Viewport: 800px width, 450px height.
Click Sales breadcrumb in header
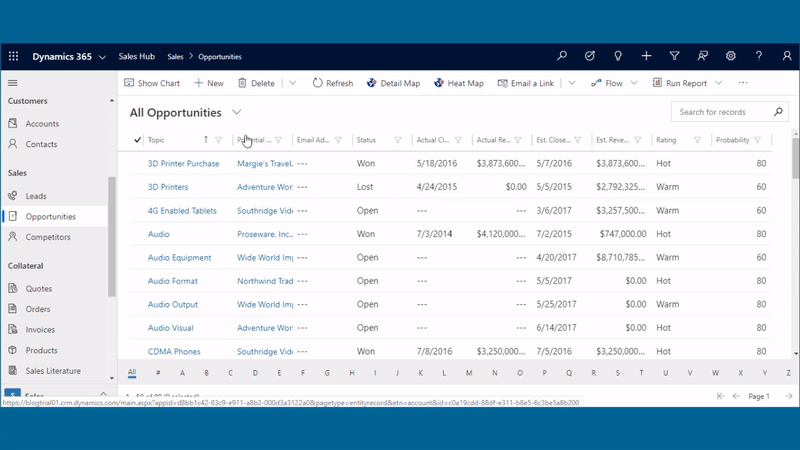click(x=175, y=57)
